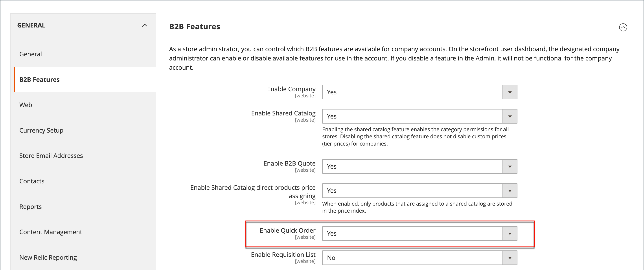Select the B2B Features sidebar item
This screenshot has width=644, height=270.
39,79
